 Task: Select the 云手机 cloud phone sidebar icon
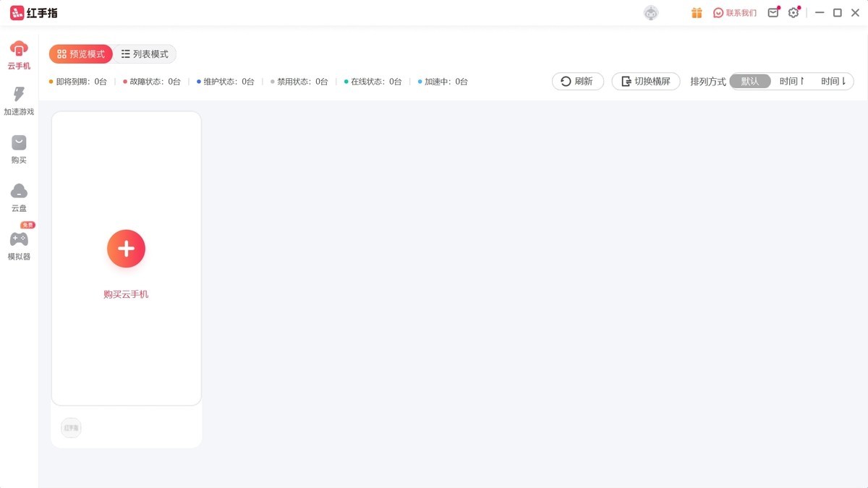[18, 54]
